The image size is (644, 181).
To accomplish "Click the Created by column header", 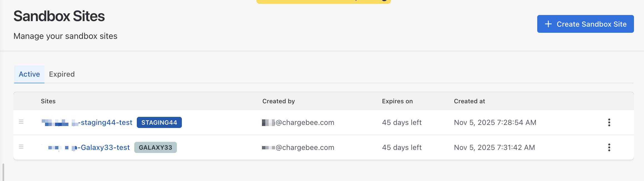I will (278, 101).
